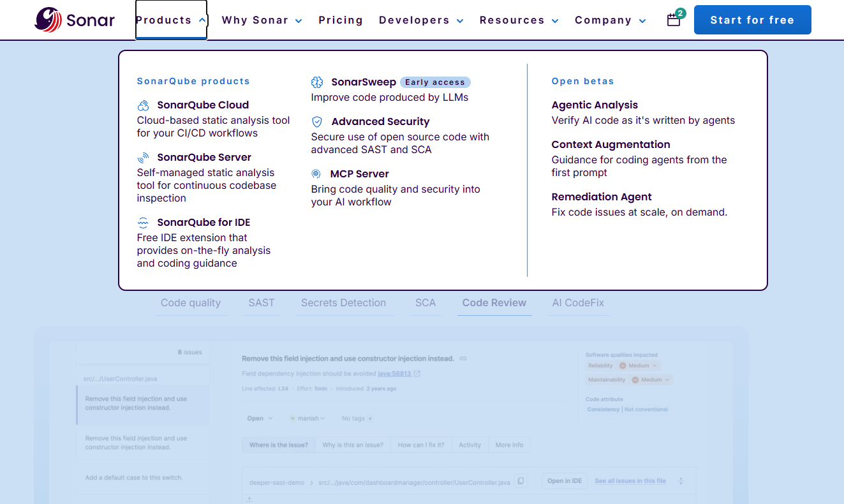Open the Developers dropdown menu
Screen dimensions: 844x504
coord(421,20)
